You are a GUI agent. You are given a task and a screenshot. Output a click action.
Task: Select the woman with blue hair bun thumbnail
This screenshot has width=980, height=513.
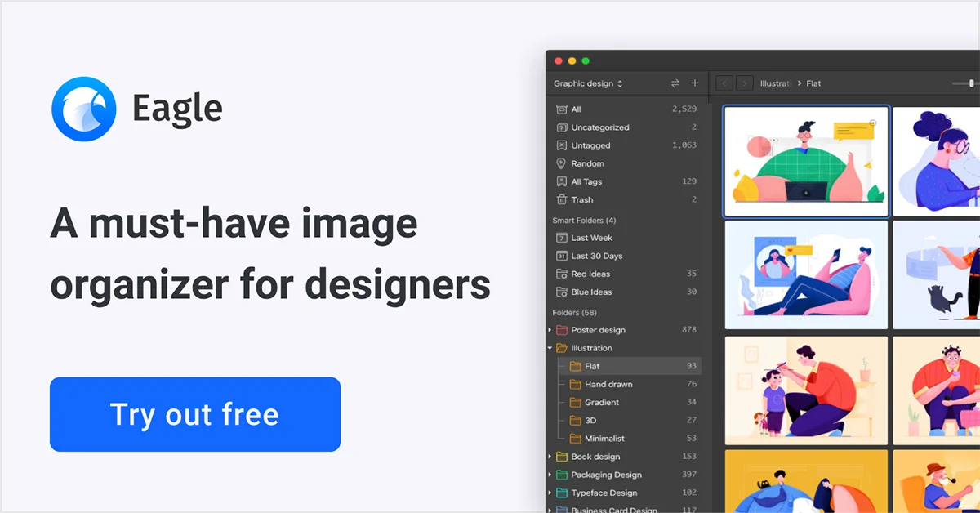[x=937, y=161]
